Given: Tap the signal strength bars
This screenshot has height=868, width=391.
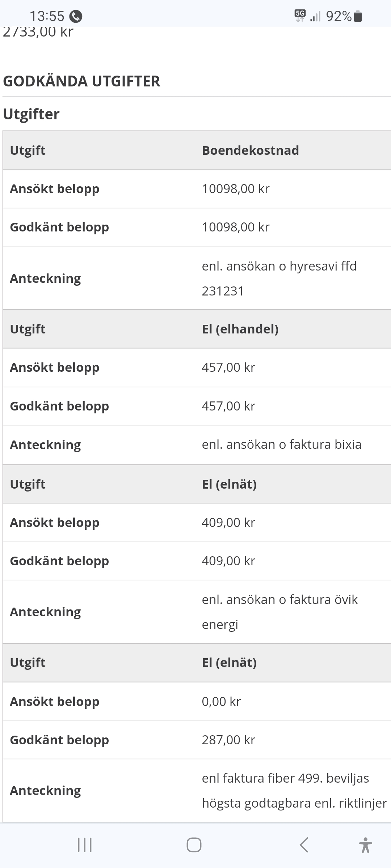Looking at the screenshot, I should click(x=315, y=17).
